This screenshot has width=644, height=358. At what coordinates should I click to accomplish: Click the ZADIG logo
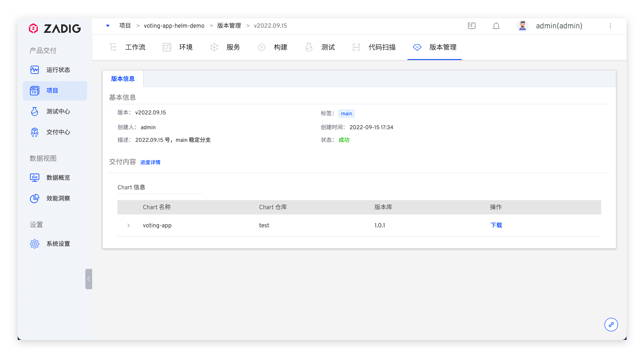(x=55, y=28)
